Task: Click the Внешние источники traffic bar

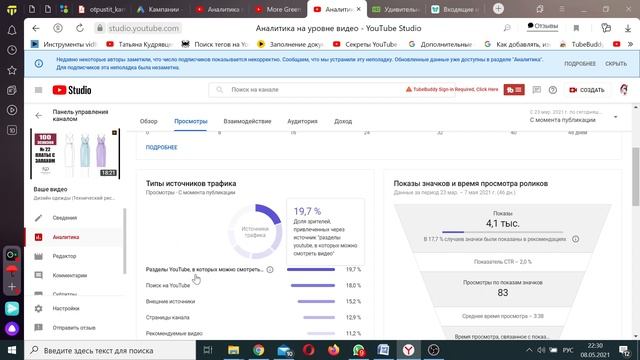Action: [x=316, y=301]
